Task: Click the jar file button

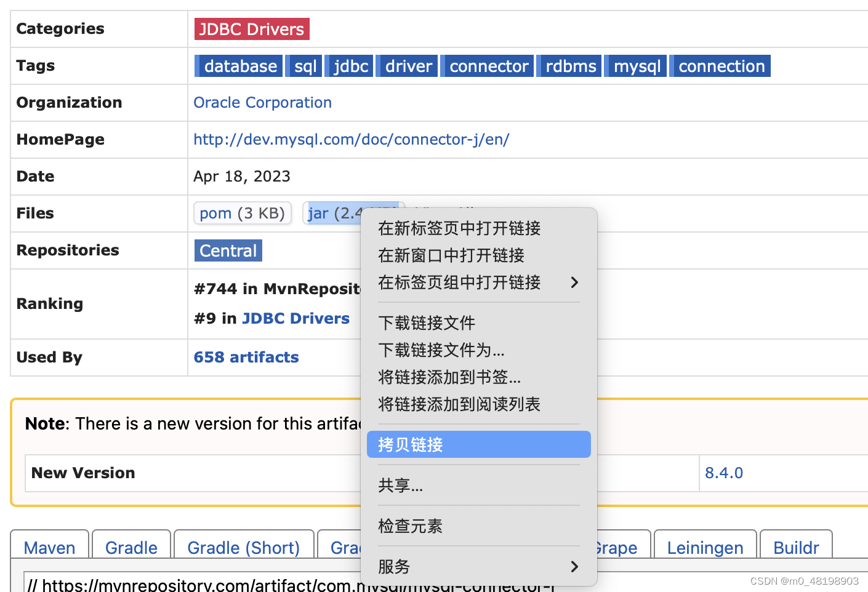Action: point(334,213)
